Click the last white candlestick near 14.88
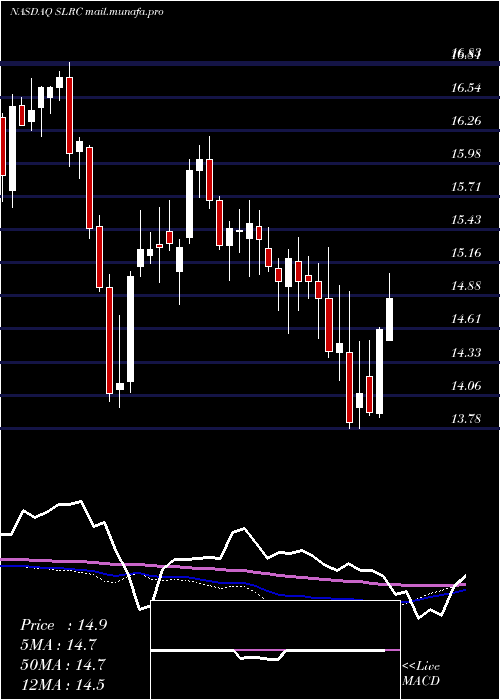 [x=389, y=319]
